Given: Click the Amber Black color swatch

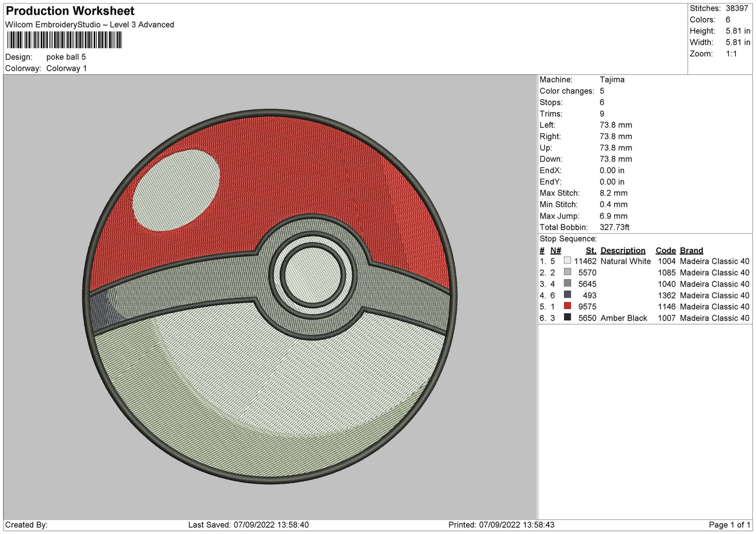Looking at the screenshot, I should [x=567, y=317].
